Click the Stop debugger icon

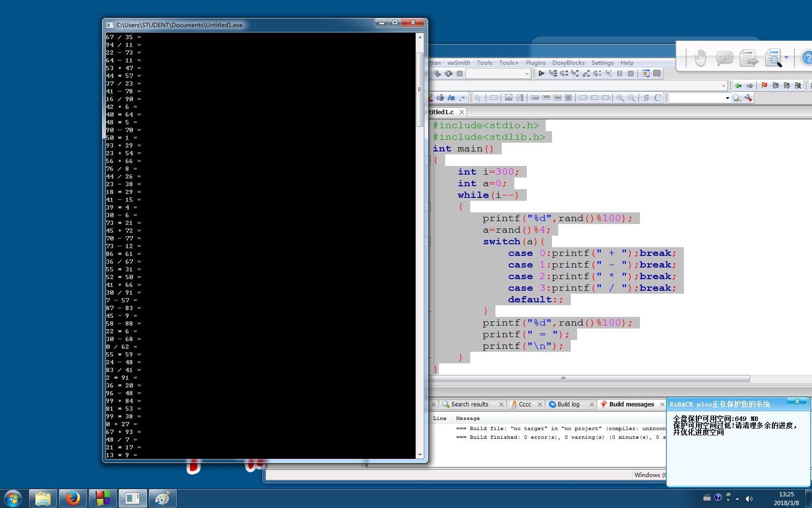click(631, 74)
